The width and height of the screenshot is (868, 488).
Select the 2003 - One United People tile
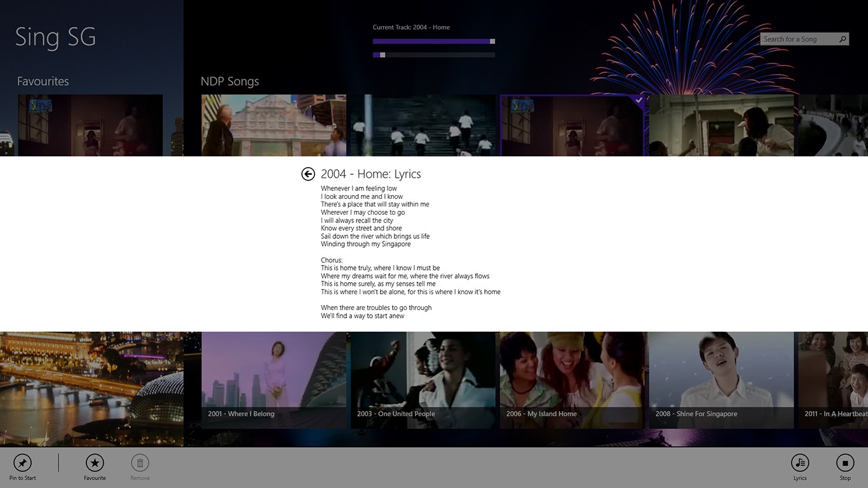point(423,380)
